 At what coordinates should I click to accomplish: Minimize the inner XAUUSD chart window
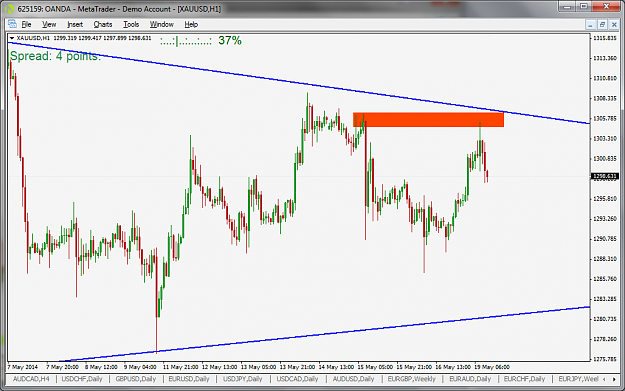pyautogui.click(x=591, y=25)
